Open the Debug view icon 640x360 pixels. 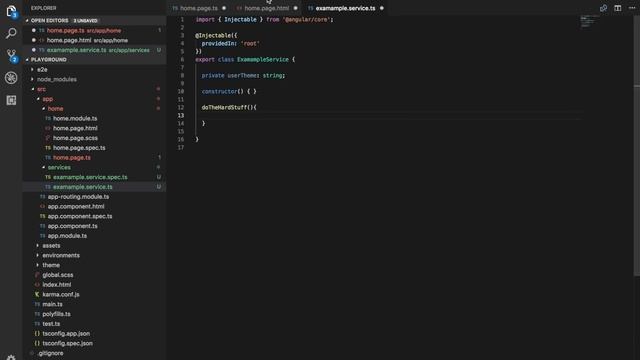coord(11,78)
